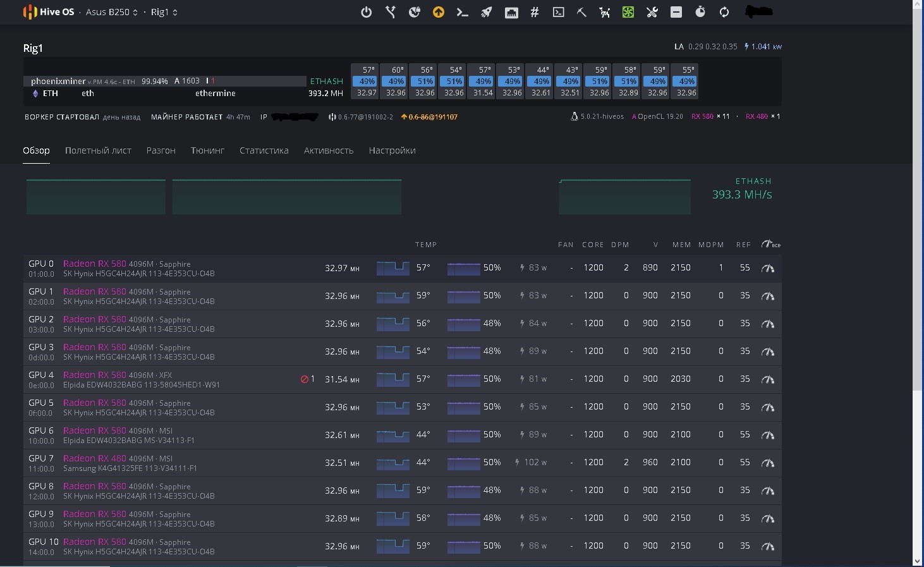Click the middle wide hashrate chart

287,197
